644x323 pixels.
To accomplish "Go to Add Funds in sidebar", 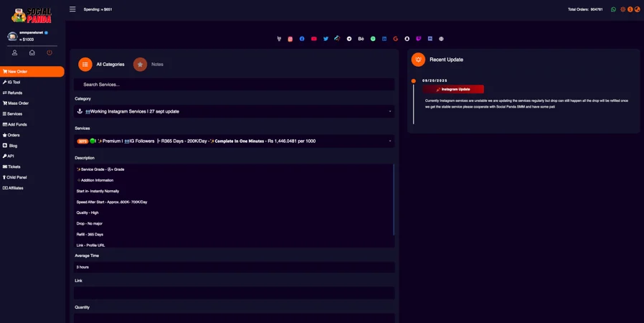I will (17, 124).
